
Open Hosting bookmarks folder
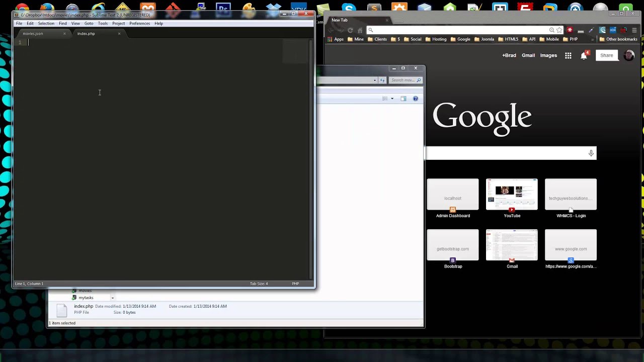[436, 39]
